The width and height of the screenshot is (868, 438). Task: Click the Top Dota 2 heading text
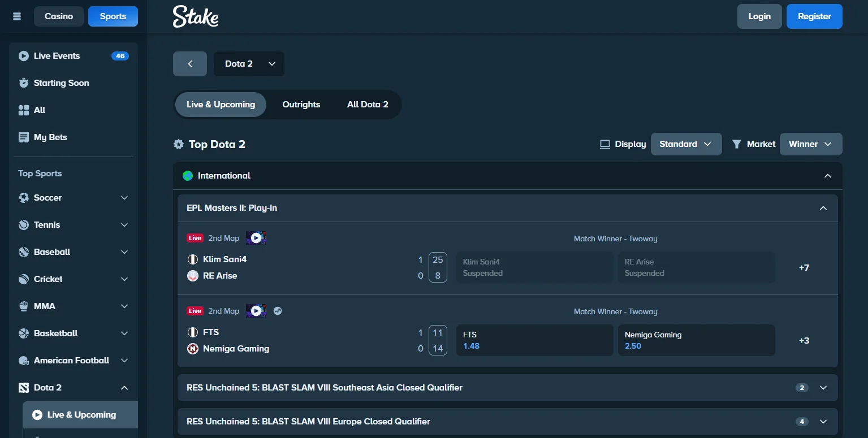[x=217, y=145]
